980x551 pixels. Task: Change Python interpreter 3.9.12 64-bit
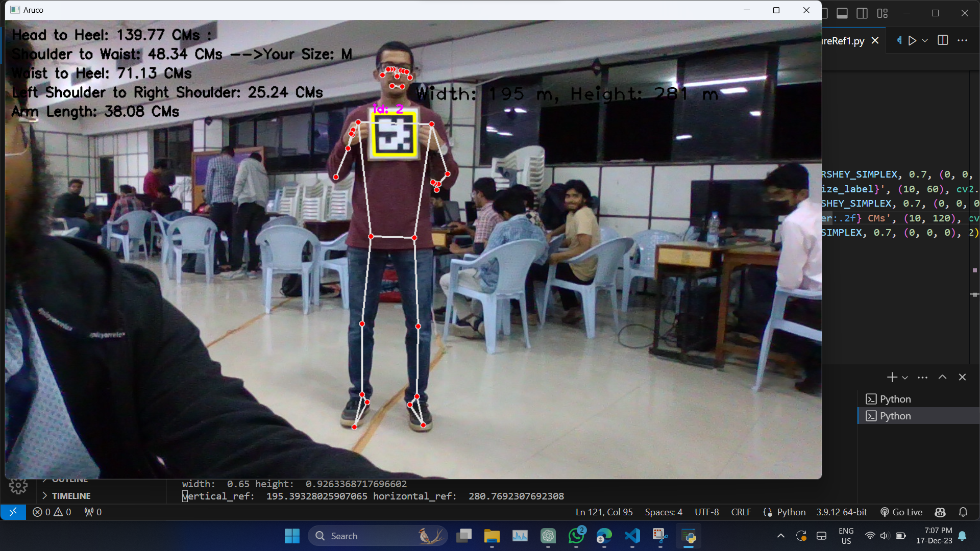pos(841,512)
